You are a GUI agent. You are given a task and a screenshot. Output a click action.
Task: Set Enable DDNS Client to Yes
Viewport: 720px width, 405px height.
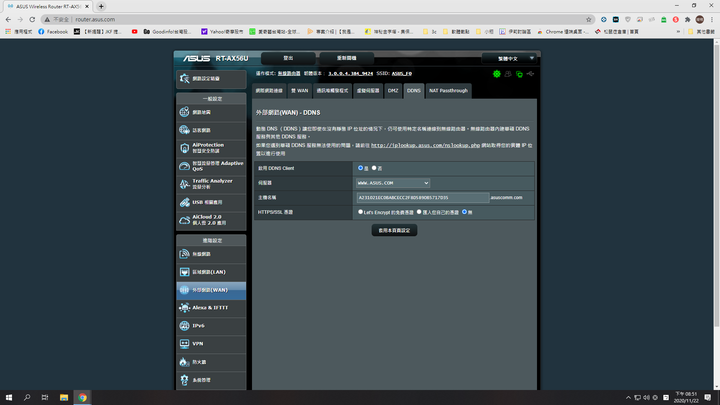point(360,168)
